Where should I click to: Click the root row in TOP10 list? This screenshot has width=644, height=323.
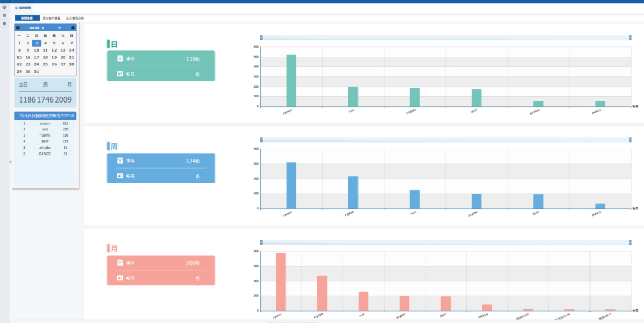[x=45, y=129]
